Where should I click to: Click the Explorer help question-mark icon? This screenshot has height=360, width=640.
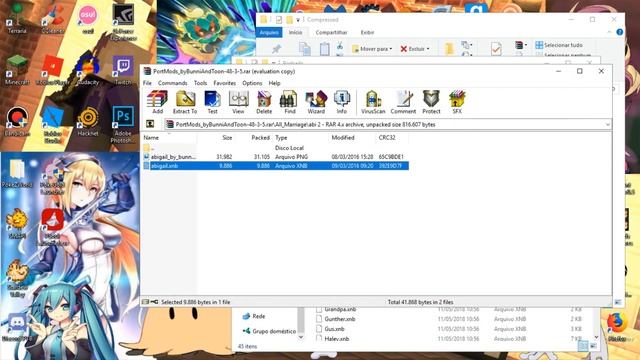point(620,32)
